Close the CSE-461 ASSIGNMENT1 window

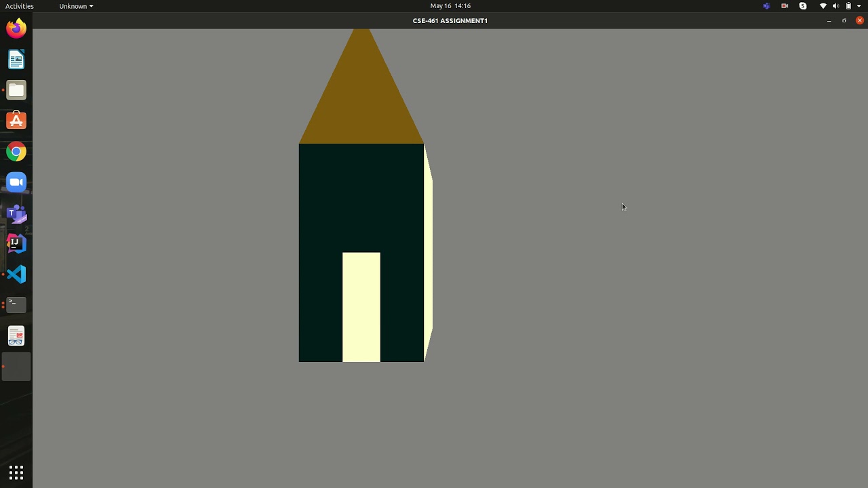click(x=860, y=21)
